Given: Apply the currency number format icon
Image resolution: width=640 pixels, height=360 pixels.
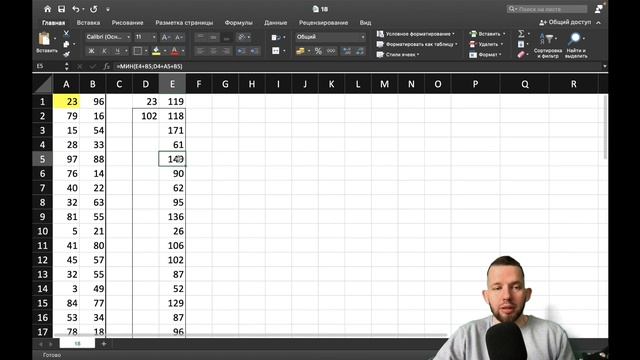Looking at the screenshot, I should (x=300, y=51).
